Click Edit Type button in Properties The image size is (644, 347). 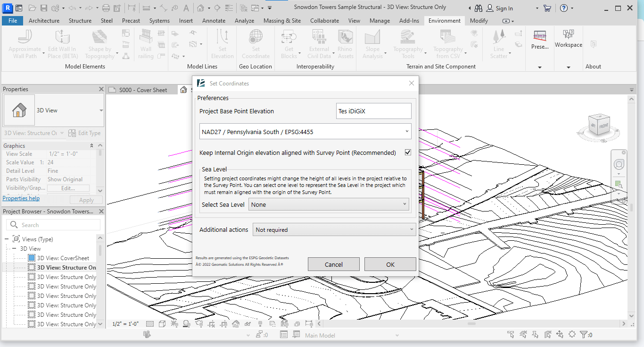pos(84,133)
